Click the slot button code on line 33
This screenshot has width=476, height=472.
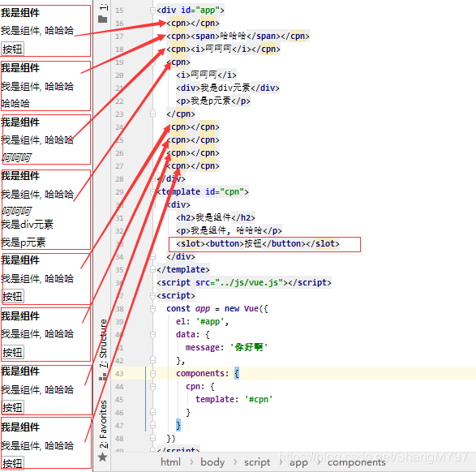[x=257, y=244]
